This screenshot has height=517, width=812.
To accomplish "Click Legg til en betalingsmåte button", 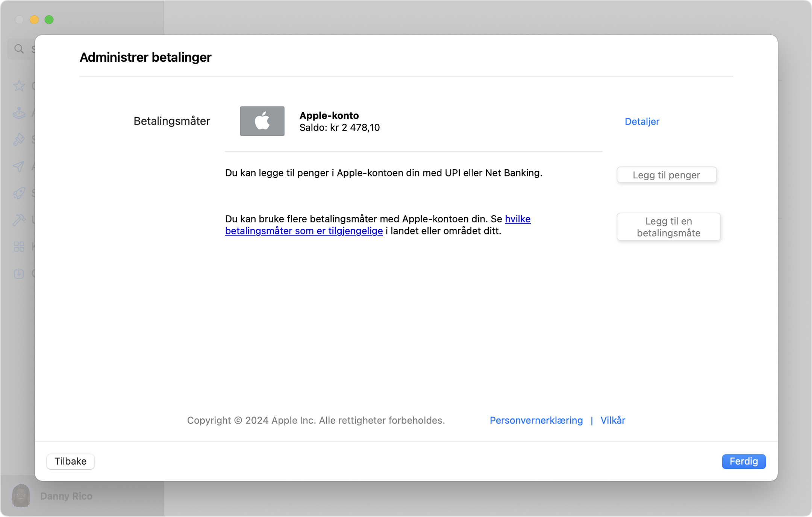I will click(668, 227).
